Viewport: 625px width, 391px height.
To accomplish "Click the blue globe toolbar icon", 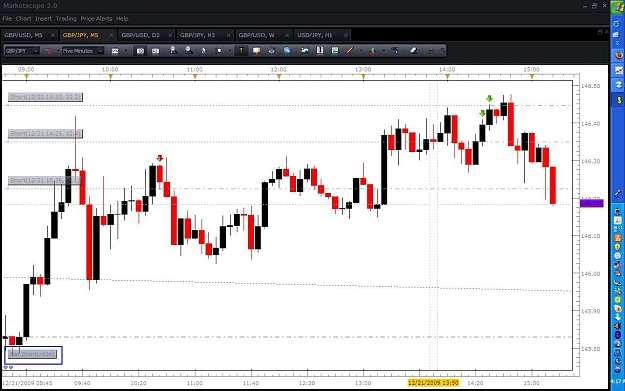I will [287, 51].
